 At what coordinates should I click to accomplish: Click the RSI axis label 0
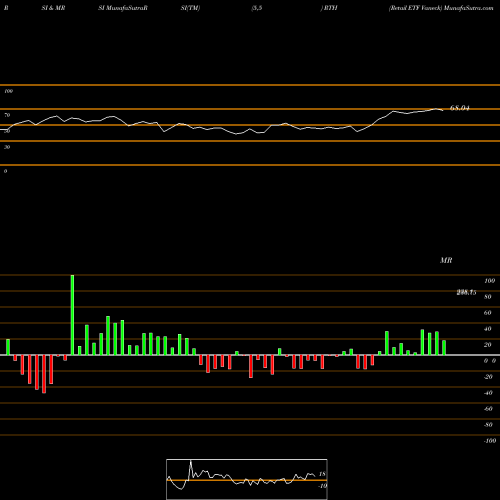6,171
